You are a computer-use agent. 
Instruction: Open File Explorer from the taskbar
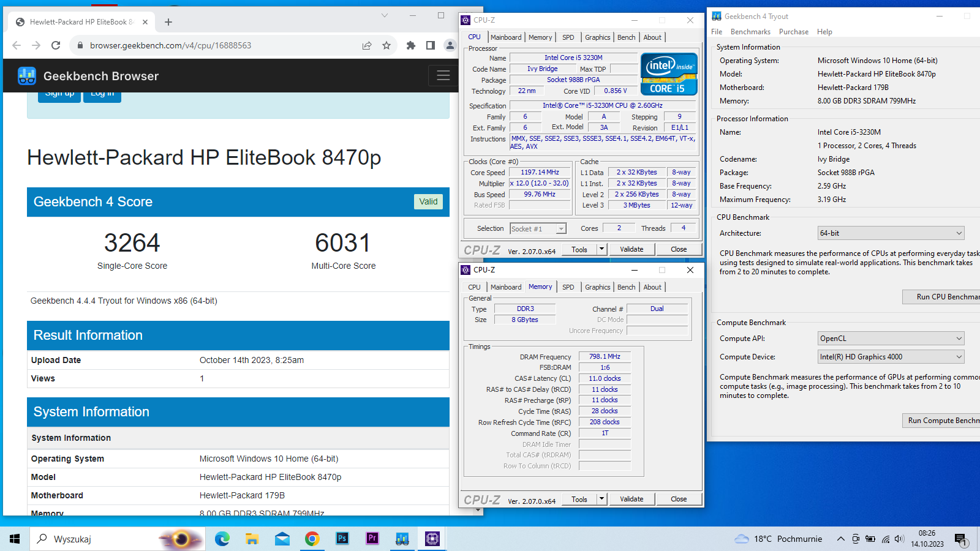pos(252,539)
